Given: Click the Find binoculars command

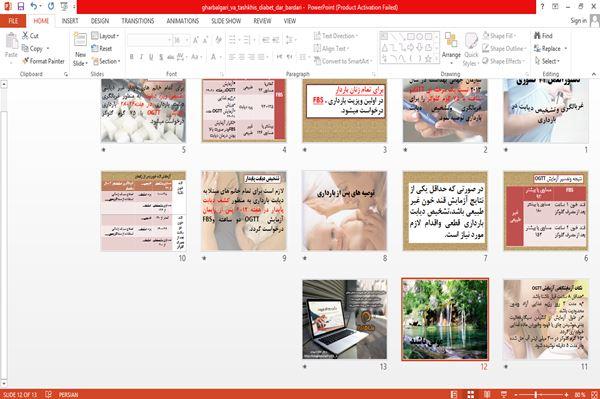Looking at the screenshot, I should point(543,36).
